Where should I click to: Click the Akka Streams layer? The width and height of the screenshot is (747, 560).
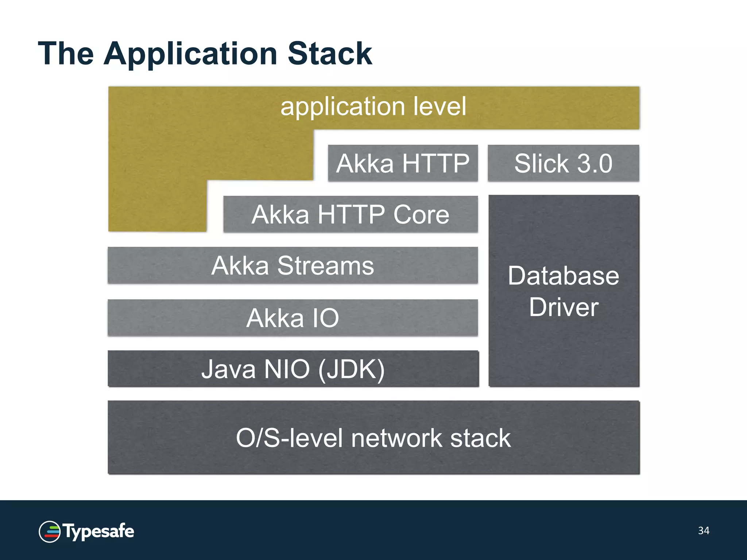pyautogui.click(x=293, y=265)
